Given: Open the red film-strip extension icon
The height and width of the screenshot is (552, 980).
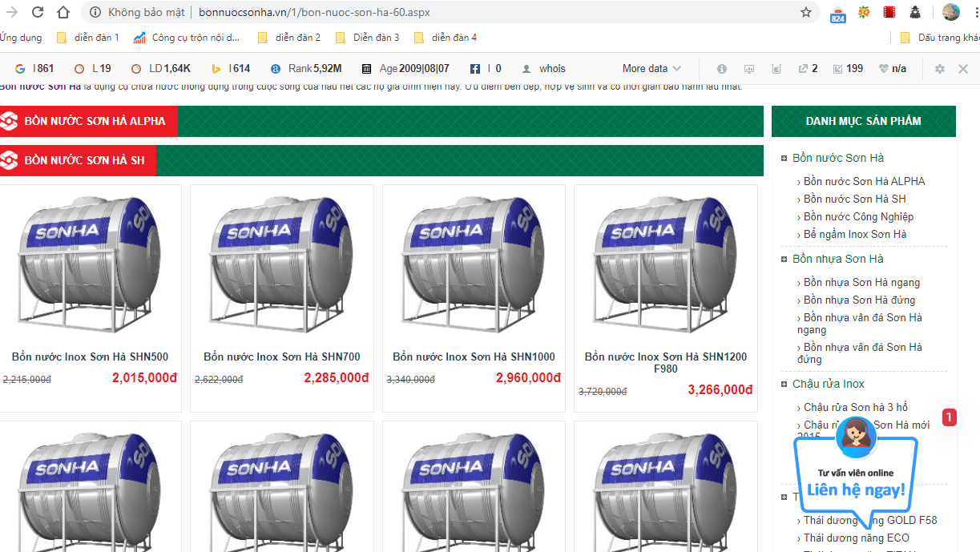Looking at the screenshot, I should (x=889, y=12).
